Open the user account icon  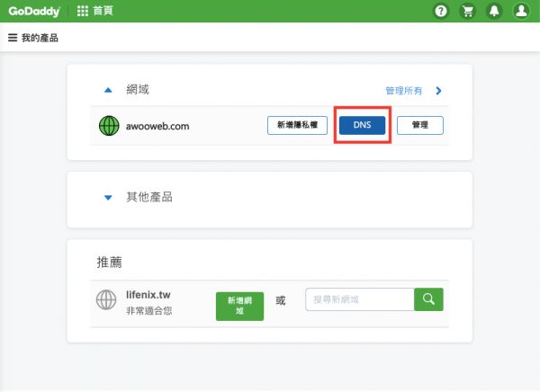coord(521,11)
